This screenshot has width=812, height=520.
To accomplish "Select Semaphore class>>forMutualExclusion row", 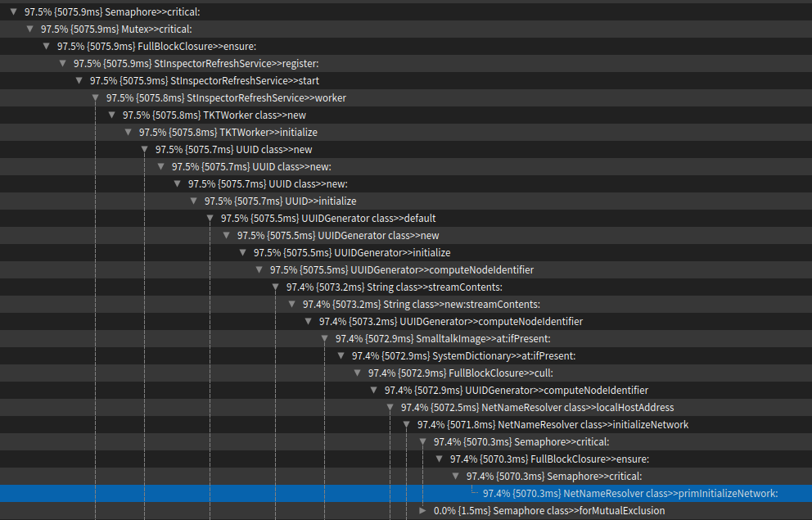I will [x=406, y=510].
